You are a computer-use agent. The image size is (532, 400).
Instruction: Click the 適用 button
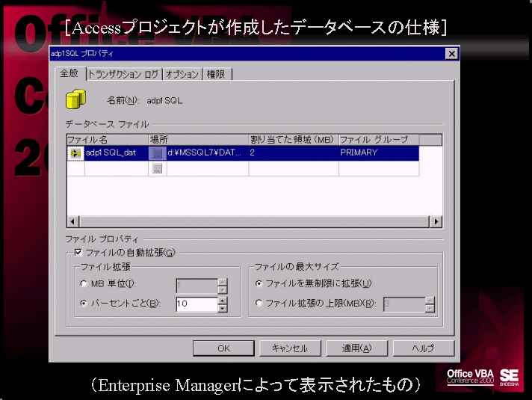click(x=356, y=348)
